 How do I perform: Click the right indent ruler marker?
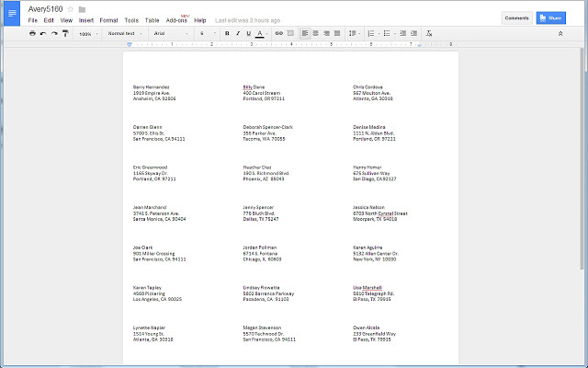tap(419, 45)
